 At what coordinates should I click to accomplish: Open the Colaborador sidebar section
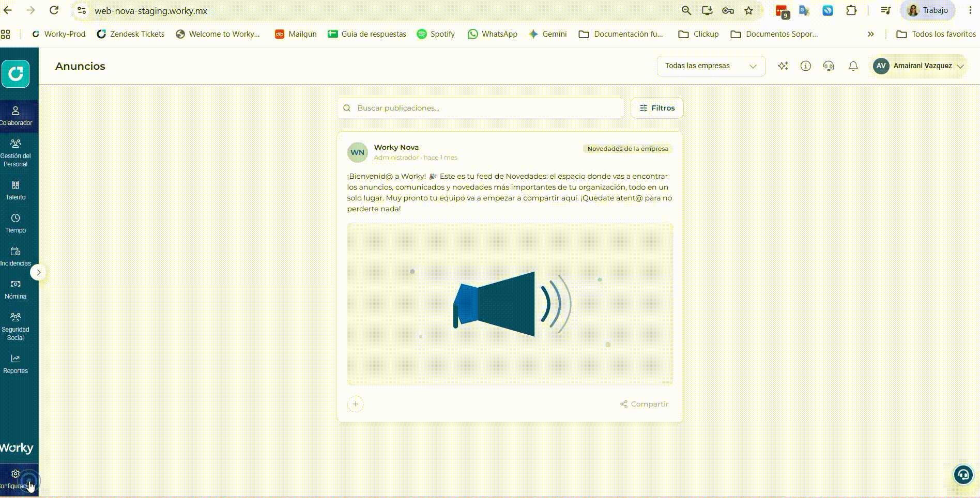point(16,116)
